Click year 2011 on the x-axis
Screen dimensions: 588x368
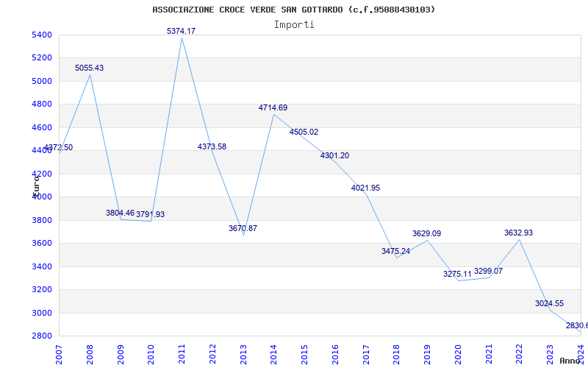[x=182, y=355]
